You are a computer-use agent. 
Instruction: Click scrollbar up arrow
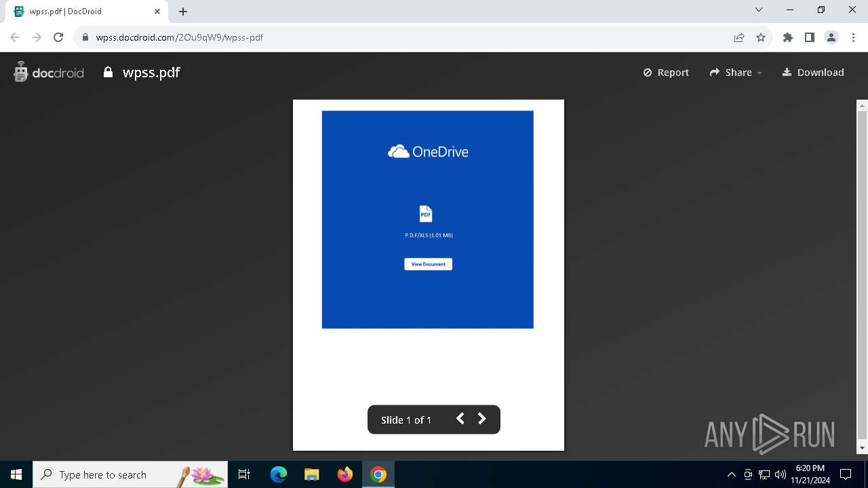(x=862, y=106)
